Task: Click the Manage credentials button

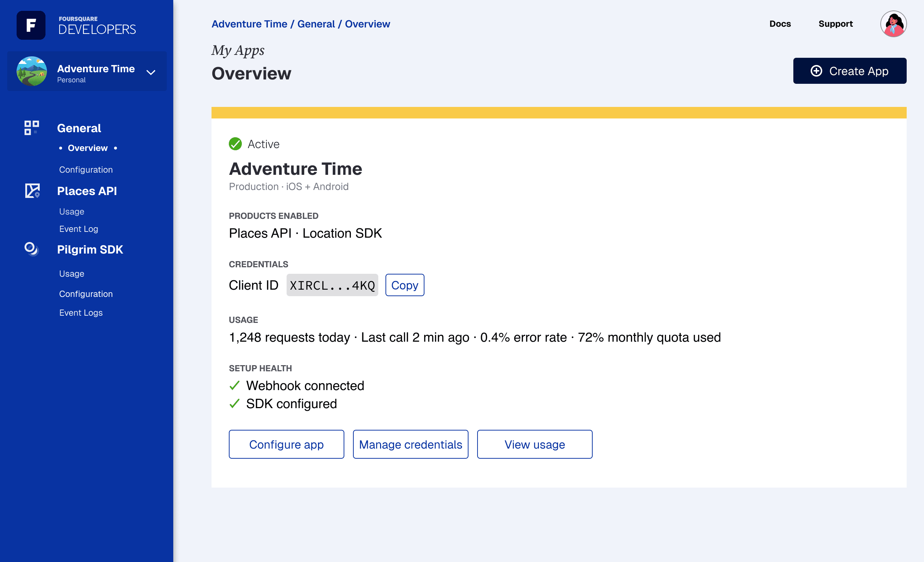Action: 411,444
